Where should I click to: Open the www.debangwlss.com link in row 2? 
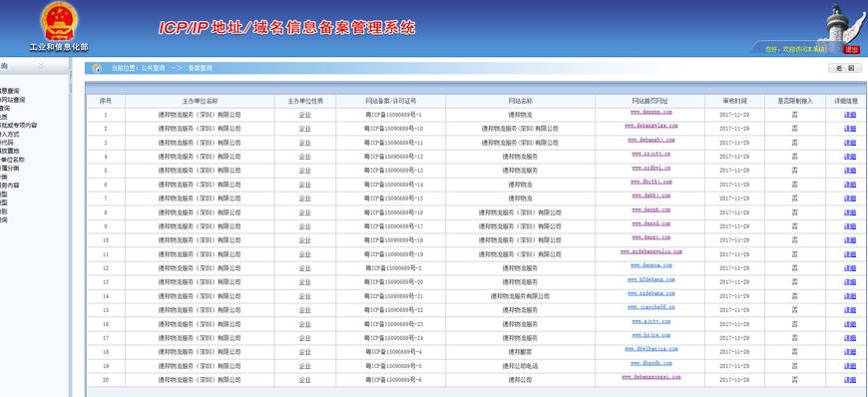click(x=651, y=126)
